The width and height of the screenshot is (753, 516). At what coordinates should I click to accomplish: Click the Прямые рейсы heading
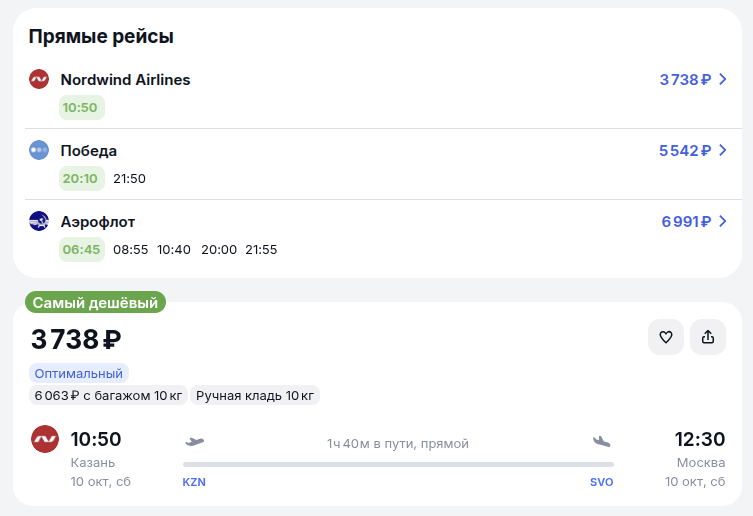pos(101,37)
